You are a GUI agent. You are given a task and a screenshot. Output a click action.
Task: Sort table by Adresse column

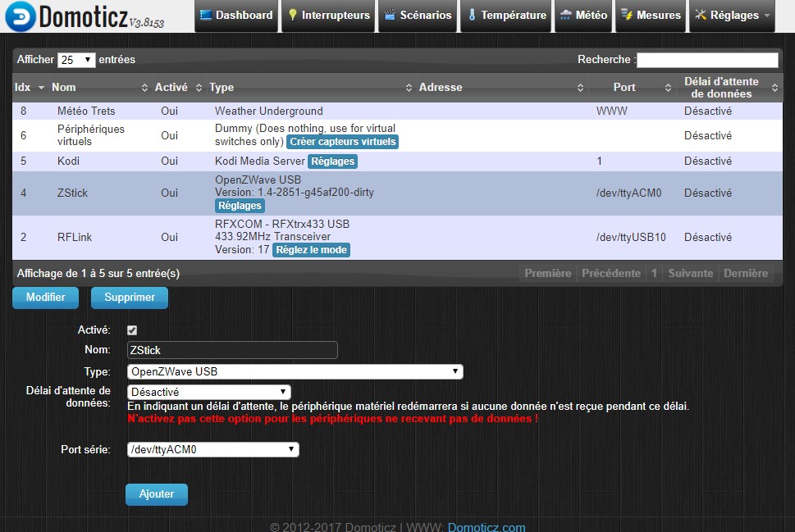(501, 88)
